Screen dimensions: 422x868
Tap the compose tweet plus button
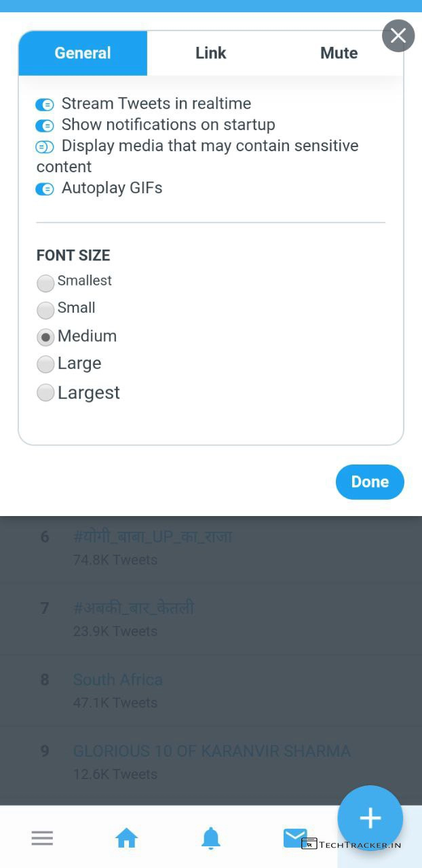coord(370,818)
